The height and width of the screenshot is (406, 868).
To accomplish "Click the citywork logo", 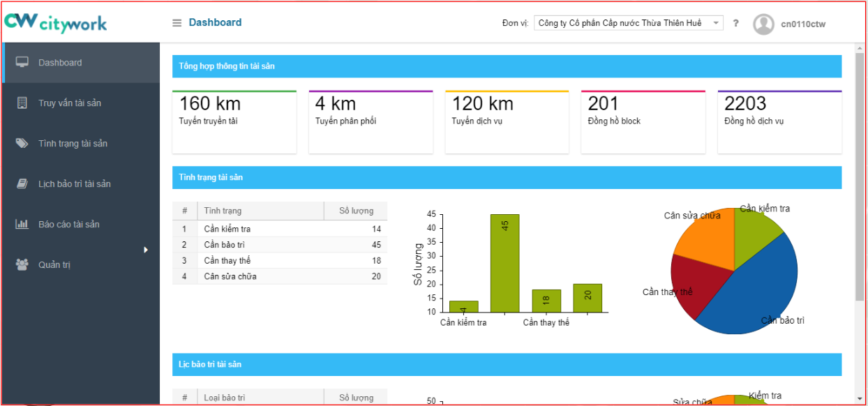I will (56, 22).
